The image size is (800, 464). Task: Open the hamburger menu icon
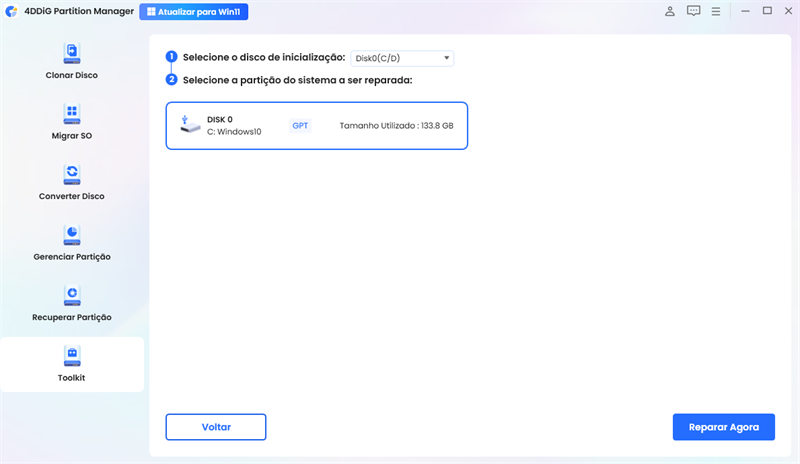coord(716,11)
